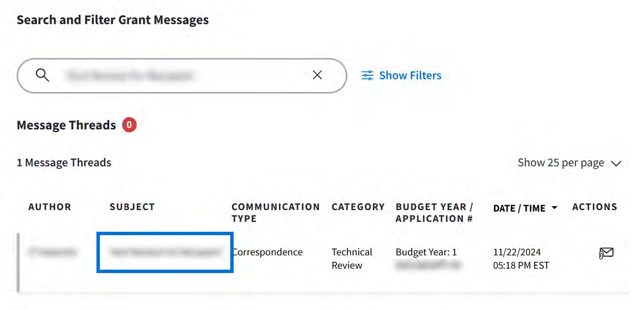Click the Budget Year / Application # header
Screen dimensions: 644x310
(434, 213)
